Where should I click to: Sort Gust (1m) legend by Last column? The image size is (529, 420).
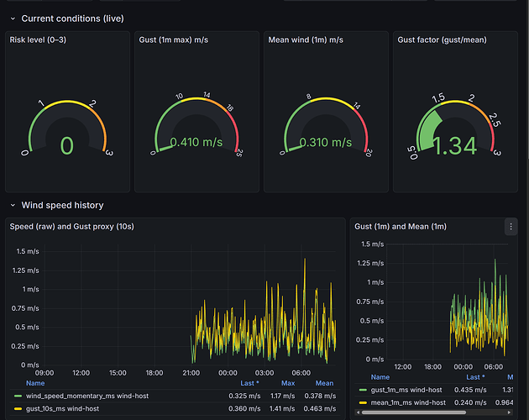click(474, 378)
